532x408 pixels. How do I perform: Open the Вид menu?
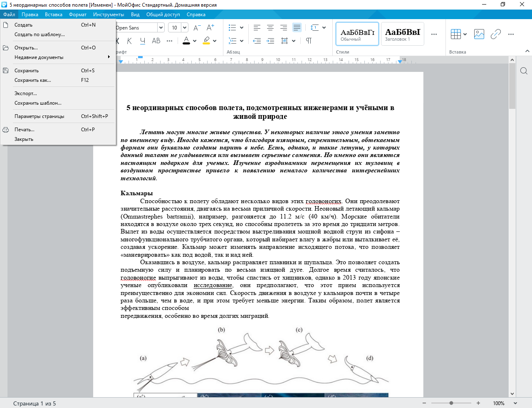click(135, 15)
